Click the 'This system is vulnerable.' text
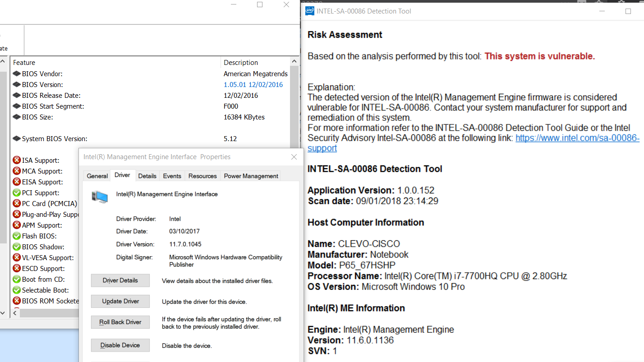The width and height of the screenshot is (644, 362). click(540, 56)
